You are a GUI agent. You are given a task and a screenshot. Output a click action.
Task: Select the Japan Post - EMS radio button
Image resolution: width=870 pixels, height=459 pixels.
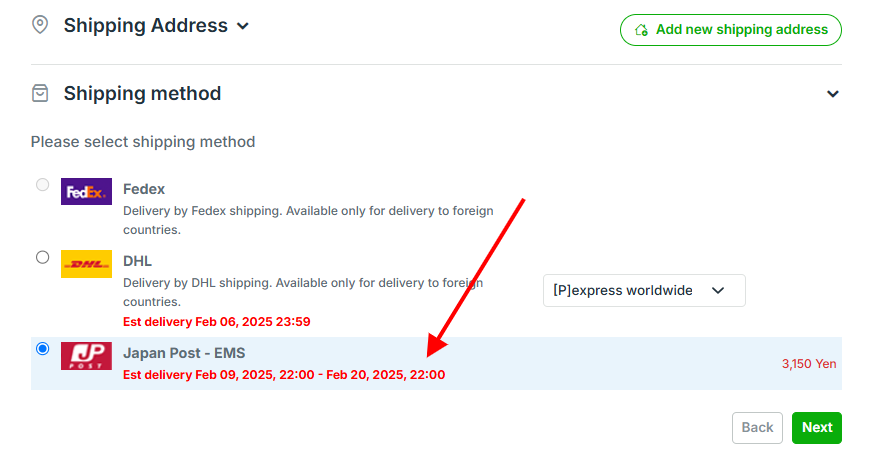[42, 348]
